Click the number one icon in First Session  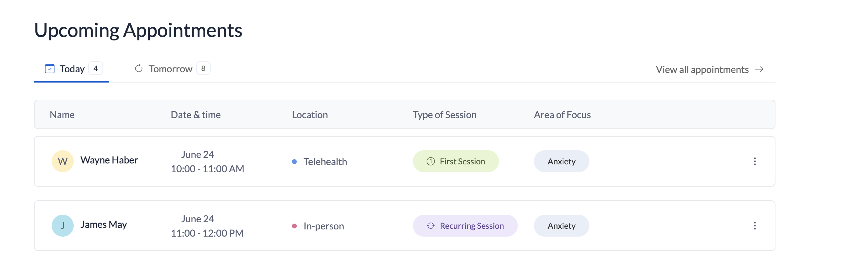[x=431, y=161]
